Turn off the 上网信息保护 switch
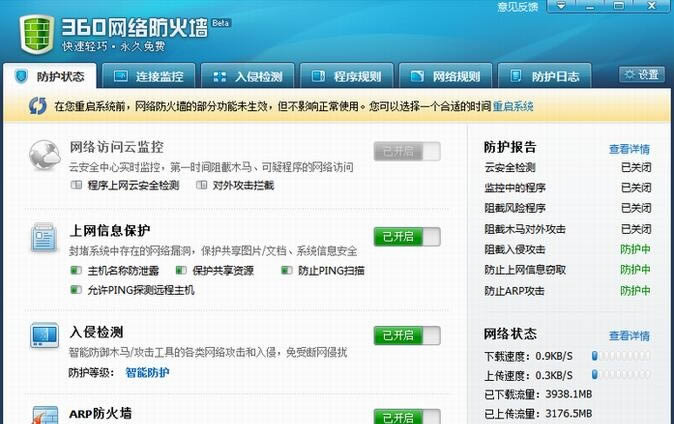The width and height of the screenshot is (674, 424). tap(407, 236)
